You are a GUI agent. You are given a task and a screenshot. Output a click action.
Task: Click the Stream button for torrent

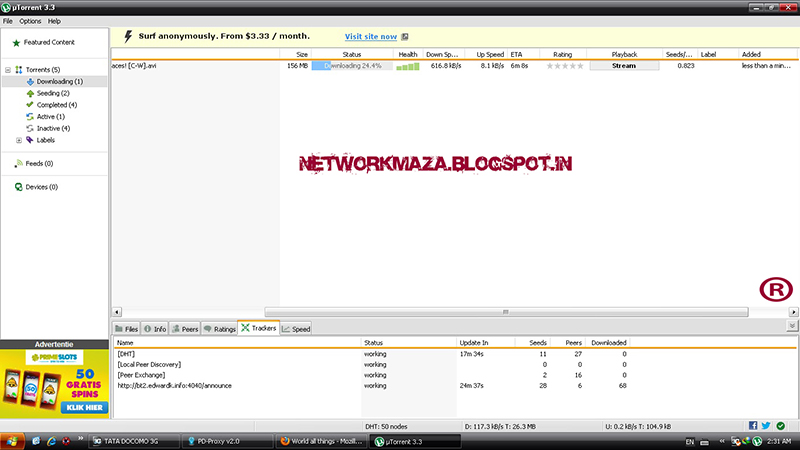pos(624,66)
